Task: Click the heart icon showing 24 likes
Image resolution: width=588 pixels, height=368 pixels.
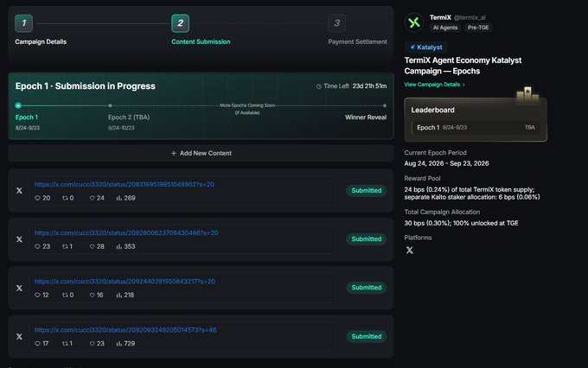Action: click(x=92, y=198)
